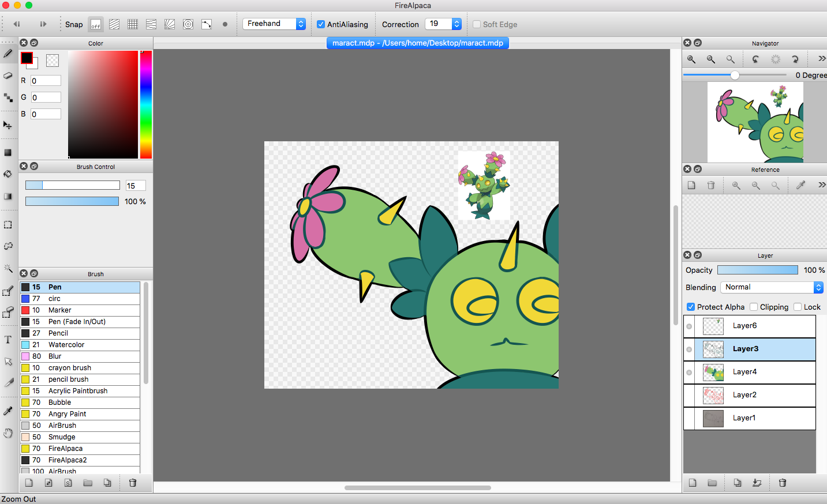The height and width of the screenshot is (504, 827).
Task: Click the brush size slider
Action: [x=73, y=185]
